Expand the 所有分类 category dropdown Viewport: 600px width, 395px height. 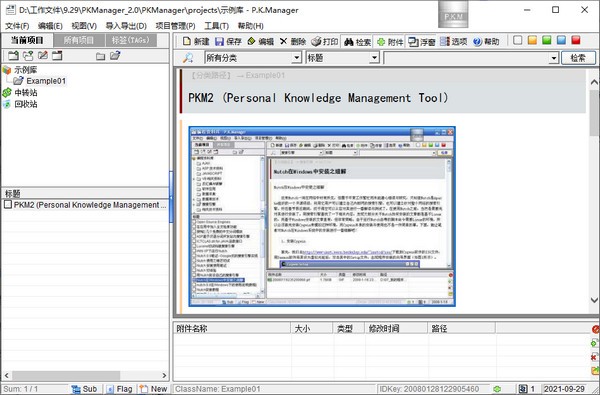click(297, 58)
